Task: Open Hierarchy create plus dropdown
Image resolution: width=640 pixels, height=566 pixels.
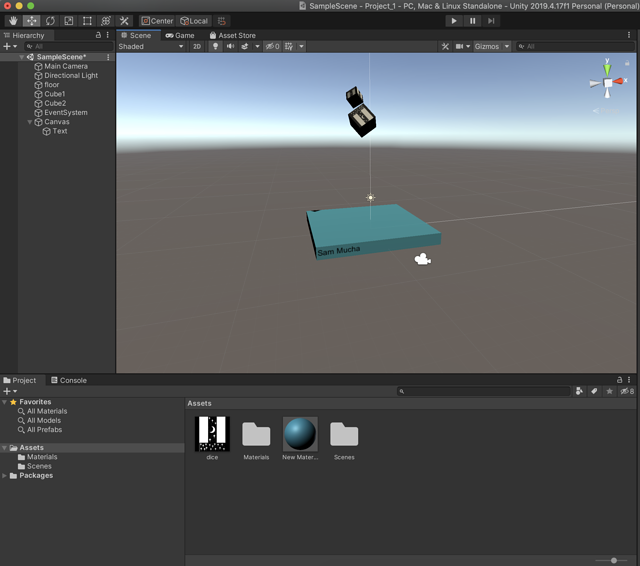Action: click(x=10, y=47)
